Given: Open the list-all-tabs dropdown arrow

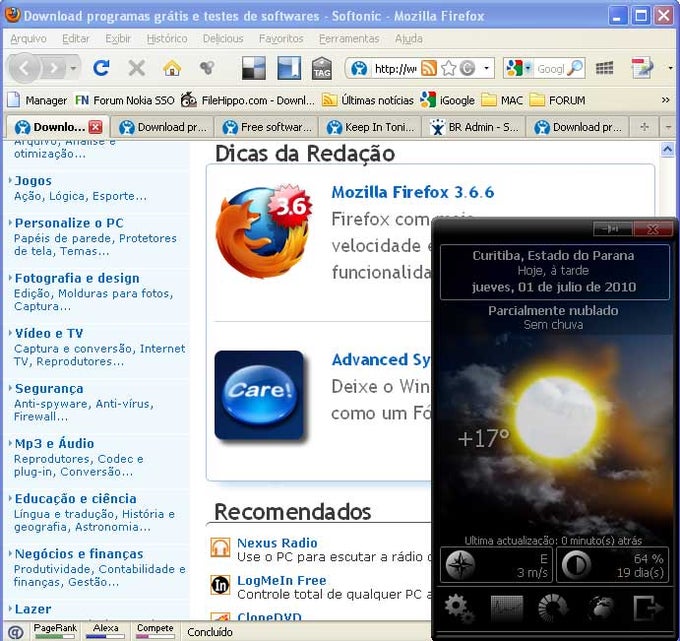Looking at the screenshot, I should [x=668, y=127].
